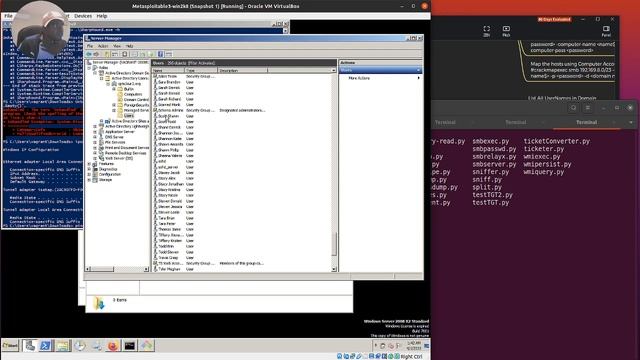Collapse the Roles node in tree
640x360 pixels.
pos(89,68)
